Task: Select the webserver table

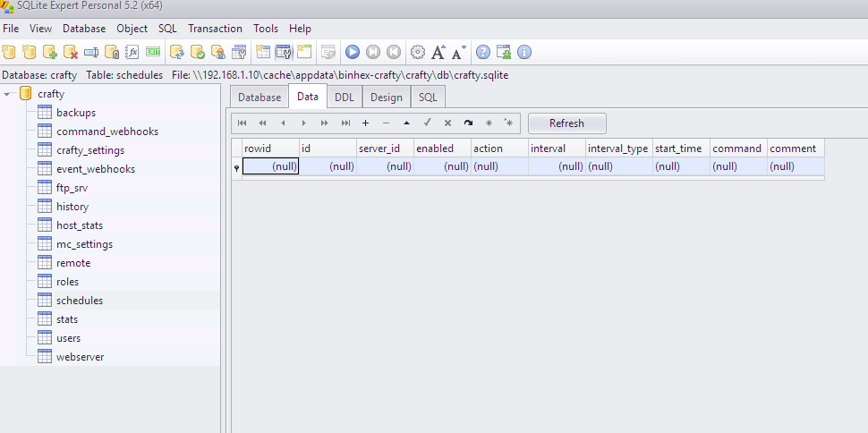Action: [80, 357]
